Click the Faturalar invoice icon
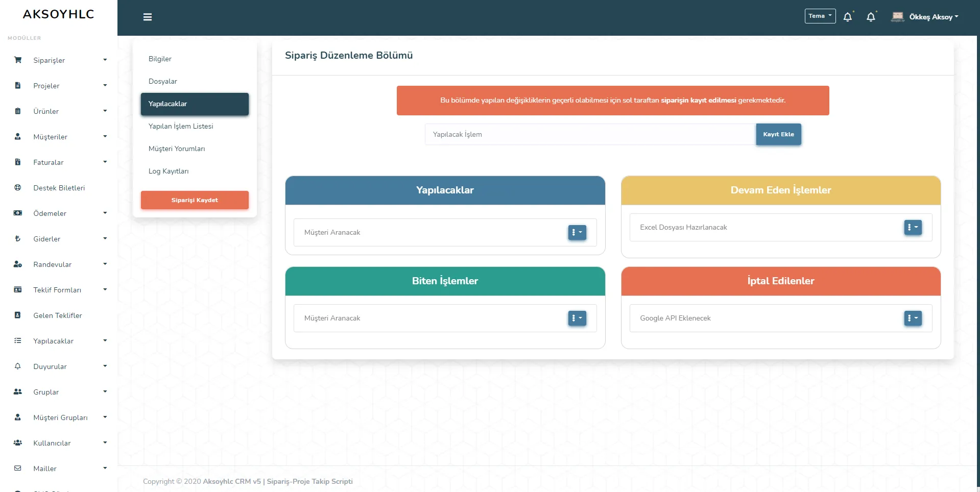 pos(18,162)
